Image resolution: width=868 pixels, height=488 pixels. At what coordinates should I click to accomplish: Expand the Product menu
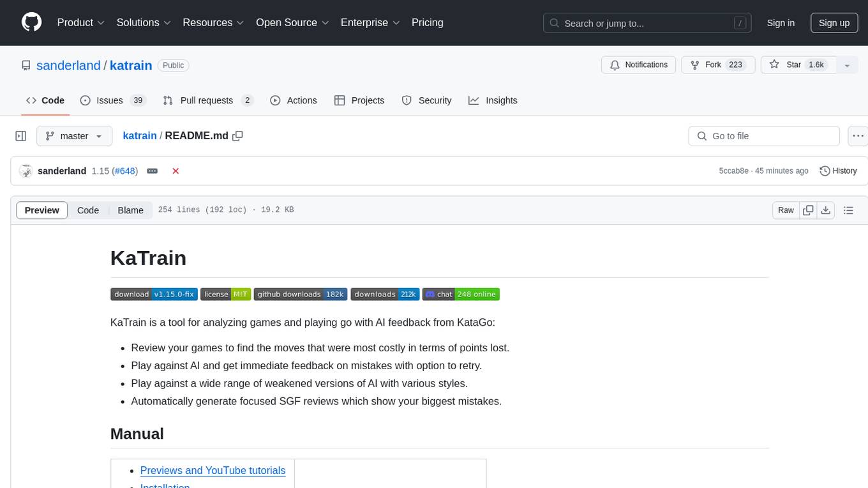click(x=81, y=22)
